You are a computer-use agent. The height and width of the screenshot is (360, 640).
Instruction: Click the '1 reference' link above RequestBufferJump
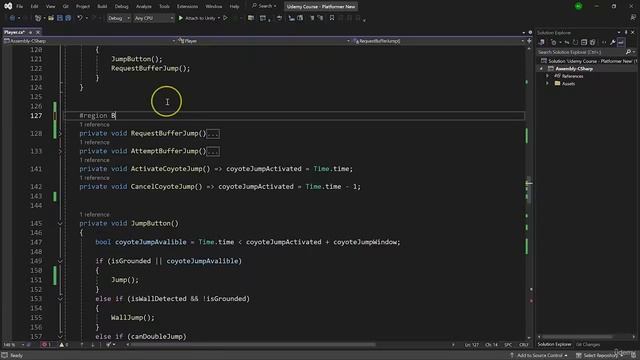coord(94,124)
